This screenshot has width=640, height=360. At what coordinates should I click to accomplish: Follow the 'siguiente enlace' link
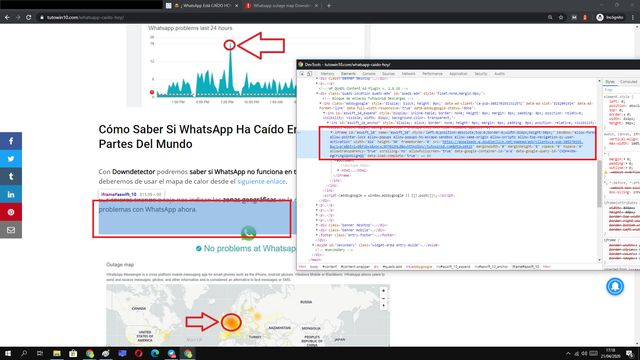click(261, 182)
